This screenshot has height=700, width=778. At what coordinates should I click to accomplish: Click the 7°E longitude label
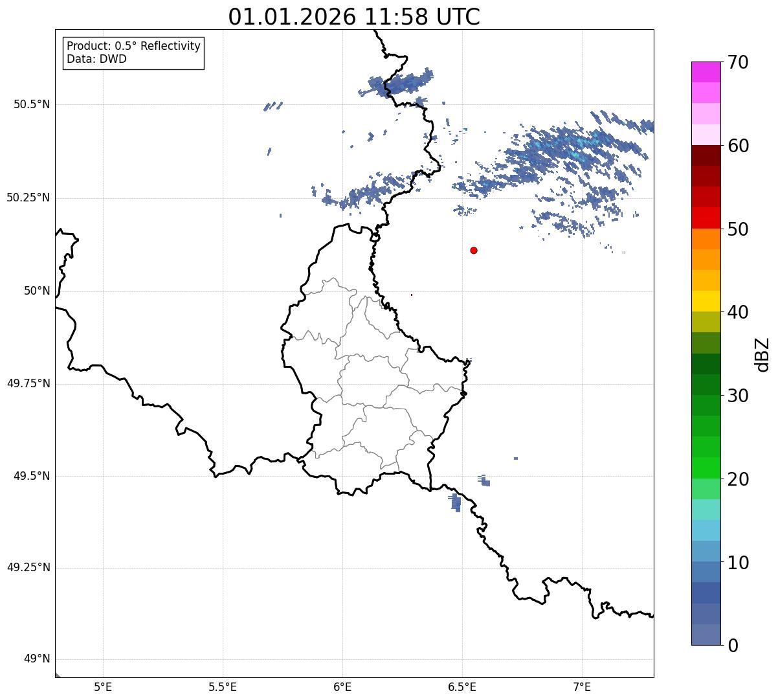pyautogui.click(x=582, y=686)
